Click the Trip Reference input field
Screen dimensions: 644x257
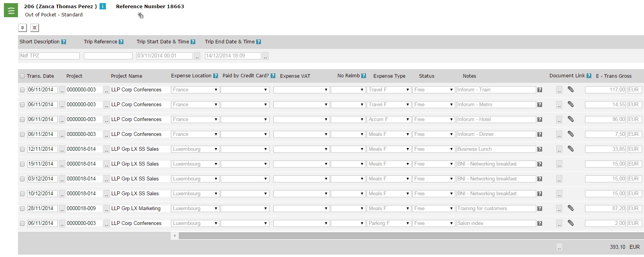tap(108, 56)
